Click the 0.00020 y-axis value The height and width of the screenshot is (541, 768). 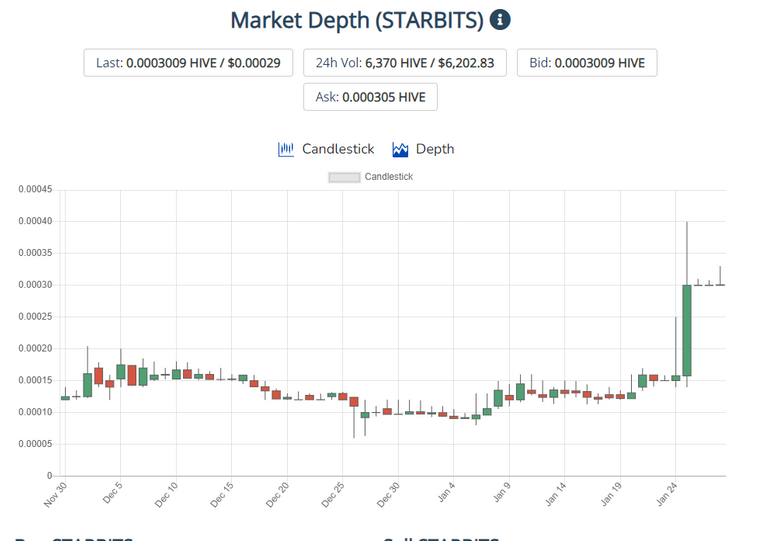click(35, 349)
